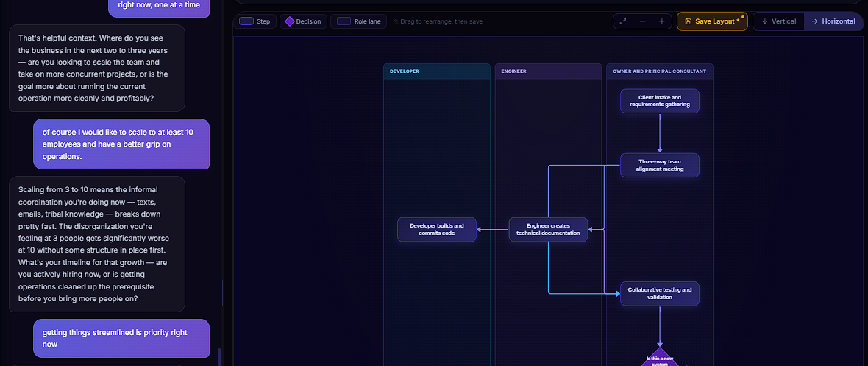Click the fit-to-screen expand icon
This screenshot has height=366, width=868.
coord(623,21)
